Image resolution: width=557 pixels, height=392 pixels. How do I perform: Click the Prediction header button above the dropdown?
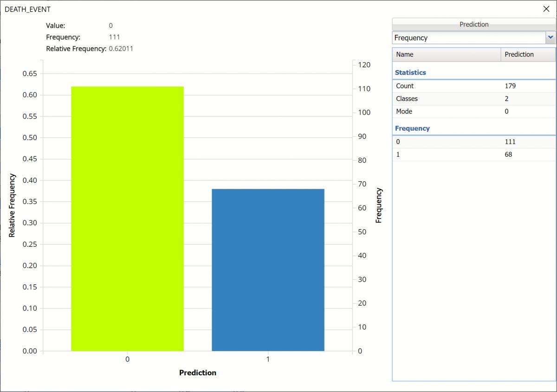(473, 25)
